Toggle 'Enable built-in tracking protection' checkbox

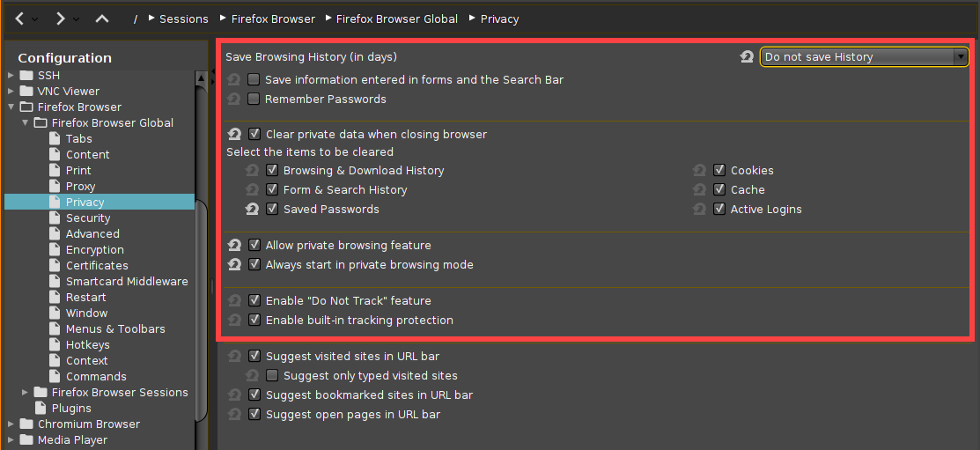(254, 321)
